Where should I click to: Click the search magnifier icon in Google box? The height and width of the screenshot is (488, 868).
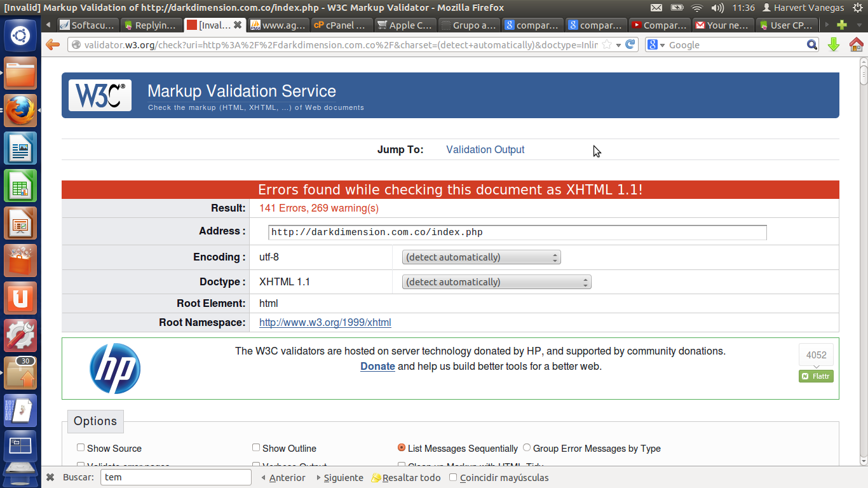pyautogui.click(x=812, y=44)
